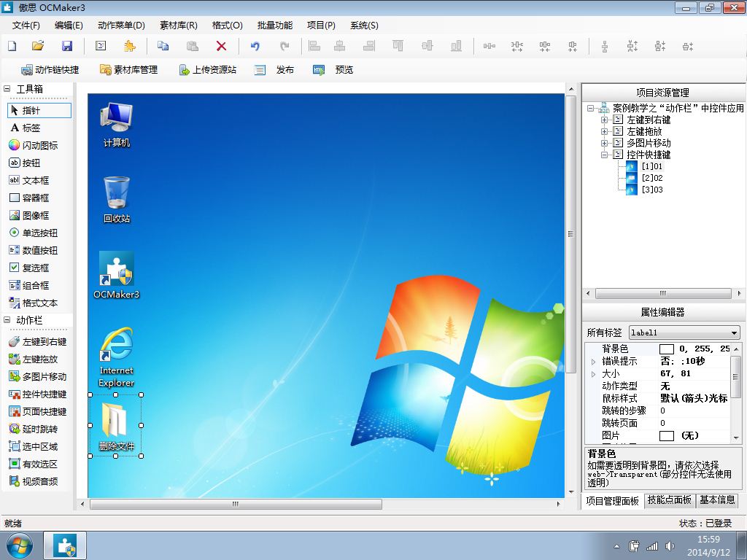This screenshot has height=560, width=747.
Task: Collapse the 动作栏 section
Action: tap(7, 320)
